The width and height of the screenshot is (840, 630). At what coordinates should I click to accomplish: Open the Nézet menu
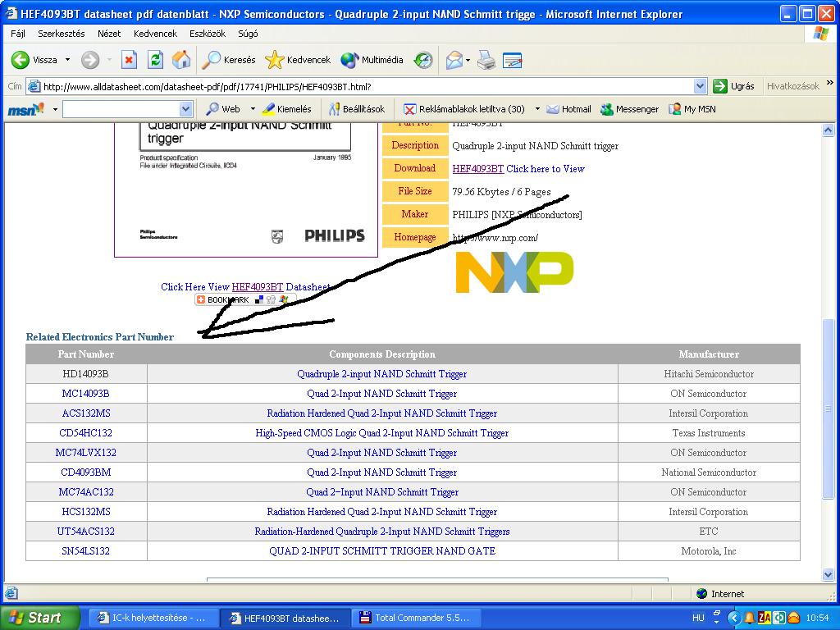point(109,34)
